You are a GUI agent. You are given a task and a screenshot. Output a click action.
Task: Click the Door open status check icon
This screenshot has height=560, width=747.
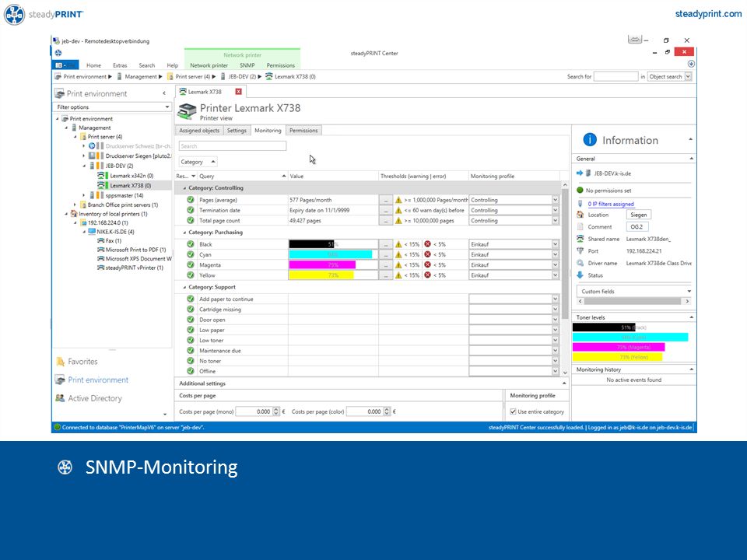[191, 320]
